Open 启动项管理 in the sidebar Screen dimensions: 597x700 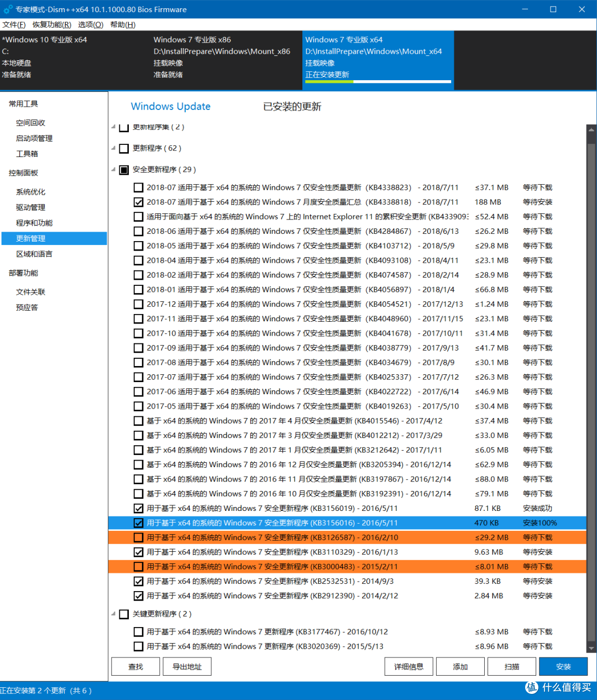tap(34, 138)
